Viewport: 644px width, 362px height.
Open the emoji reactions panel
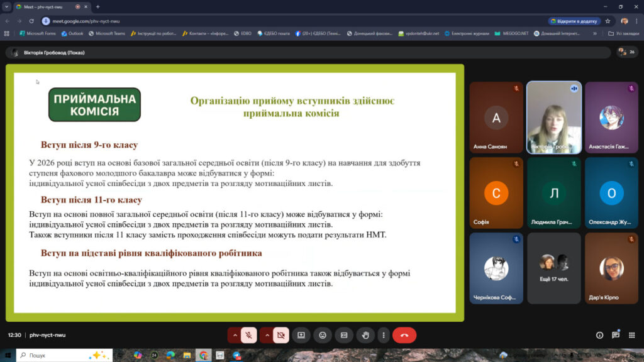(x=323, y=336)
